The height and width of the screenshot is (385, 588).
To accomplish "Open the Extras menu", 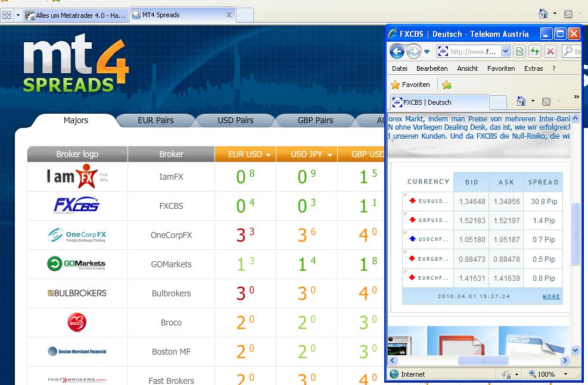I will click(533, 68).
